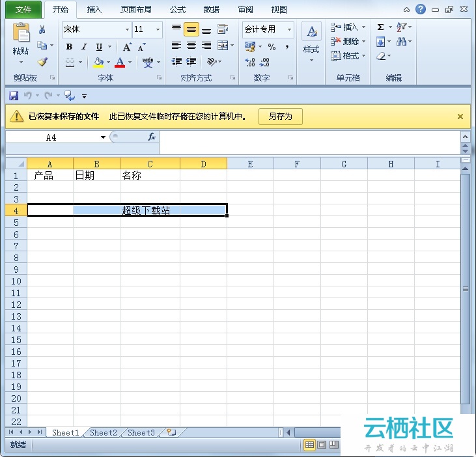This screenshot has height=457, width=476.
Task: Open font size 11 dropdown
Action: coord(158,29)
